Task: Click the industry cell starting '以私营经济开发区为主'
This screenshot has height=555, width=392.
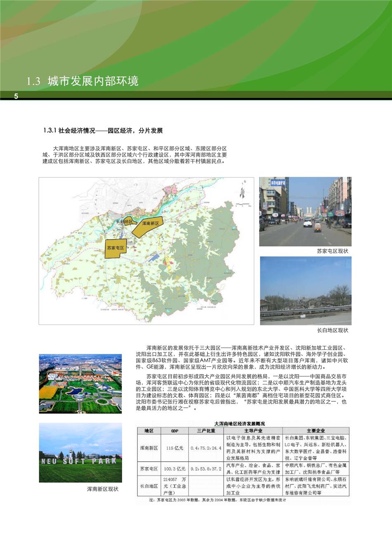Action: [253, 486]
